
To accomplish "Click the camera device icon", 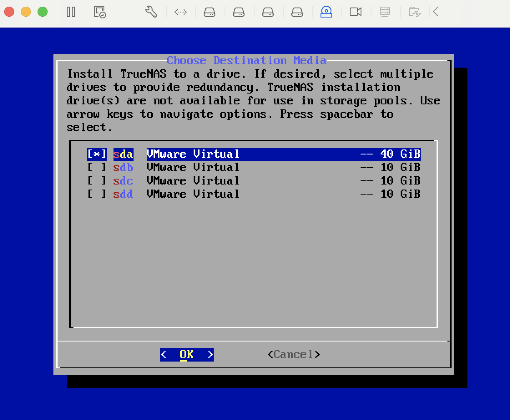I will click(356, 12).
